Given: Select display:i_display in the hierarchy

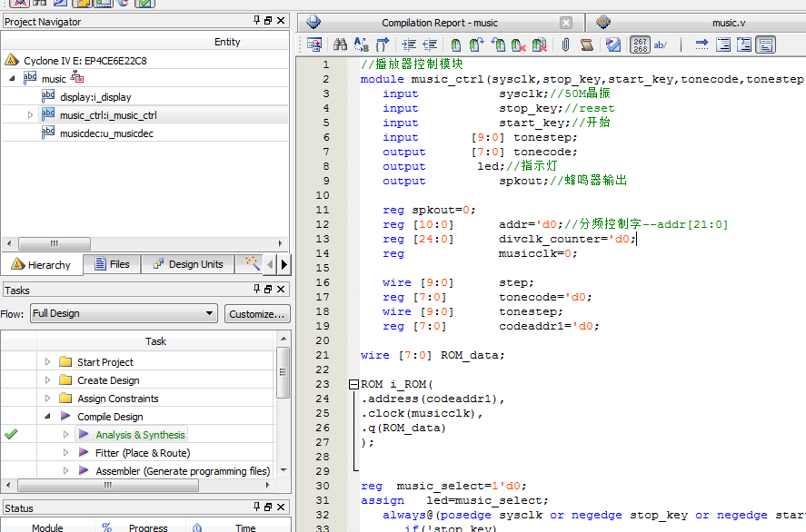Looking at the screenshot, I should click(x=95, y=97).
